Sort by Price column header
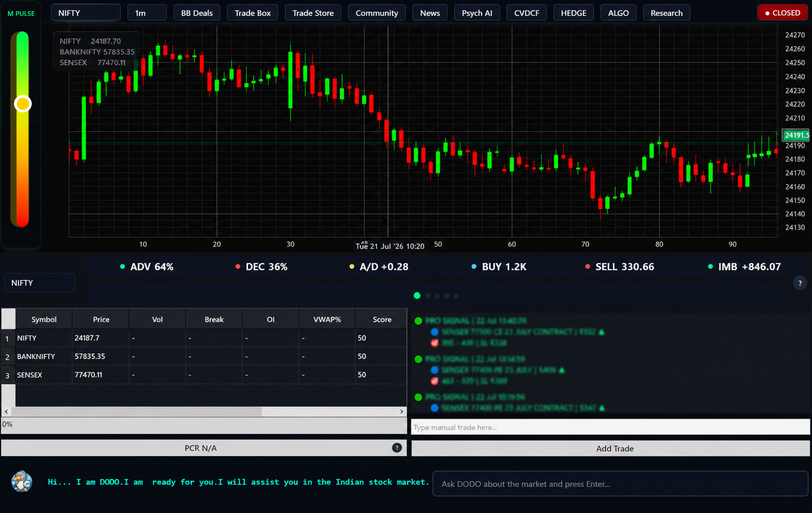The width and height of the screenshot is (812, 513). (x=101, y=319)
